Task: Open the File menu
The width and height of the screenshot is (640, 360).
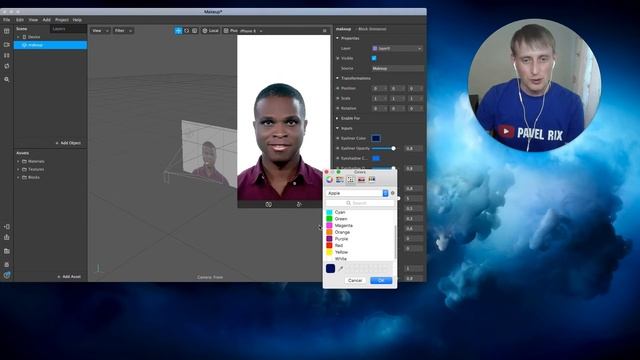Action: click(7, 20)
